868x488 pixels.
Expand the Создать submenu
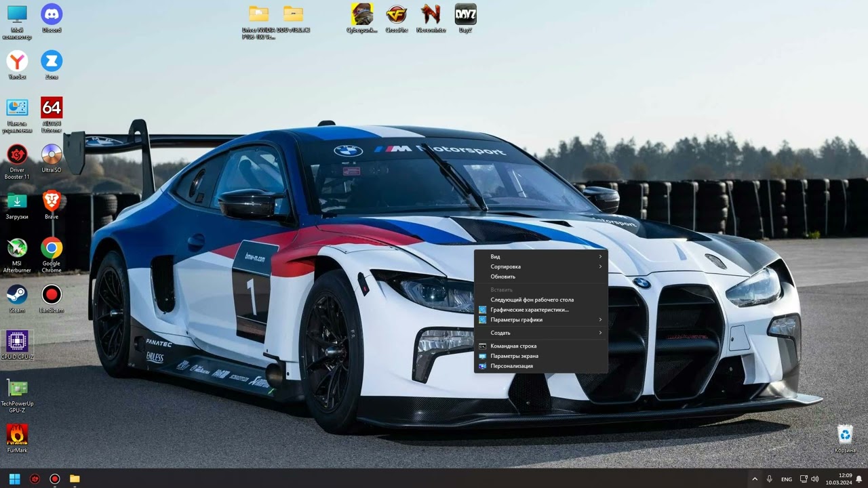point(540,333)
